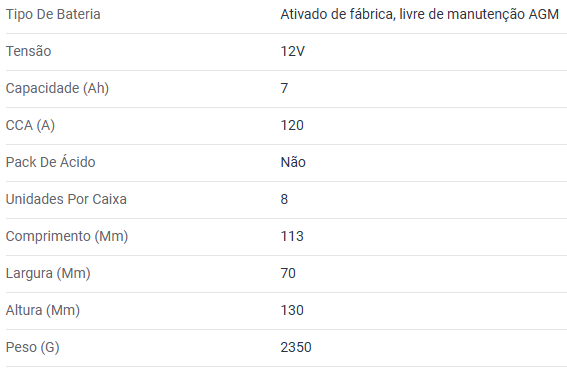Select the CCA (A) label
Screen dimensions: 567x374
30,126
